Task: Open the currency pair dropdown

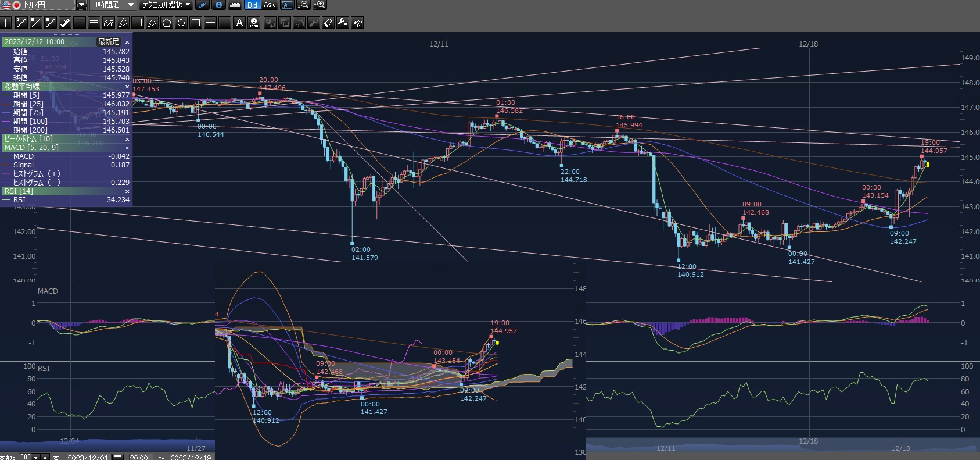Action: tap(81, 5)
